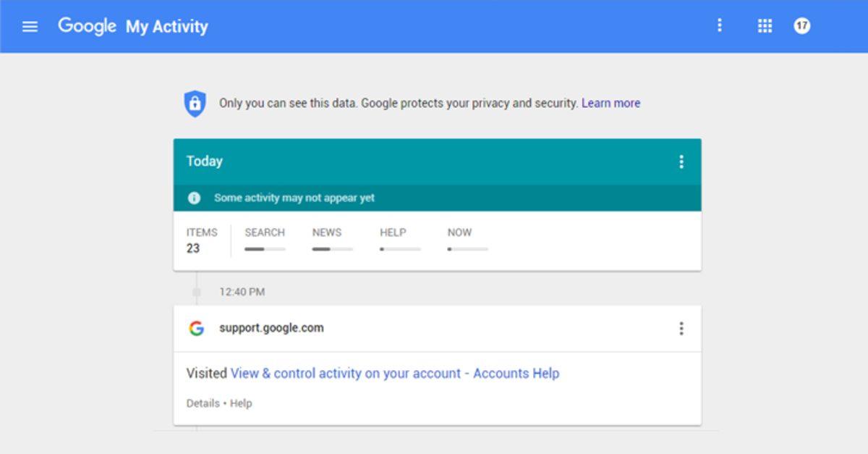Click the account notifications badge showing 17
Screen dimensions: 868x454
pyautogui.click(x=801, y=26)
